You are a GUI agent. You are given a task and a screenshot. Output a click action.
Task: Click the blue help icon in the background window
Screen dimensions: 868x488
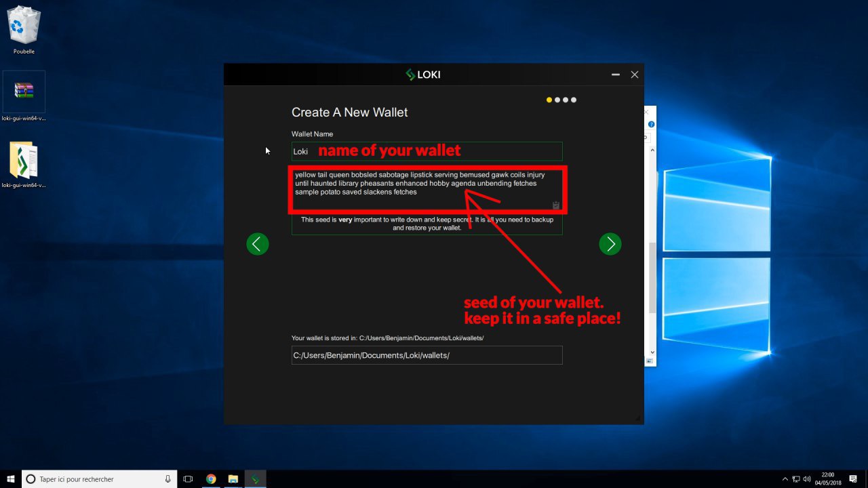point(651,124)
